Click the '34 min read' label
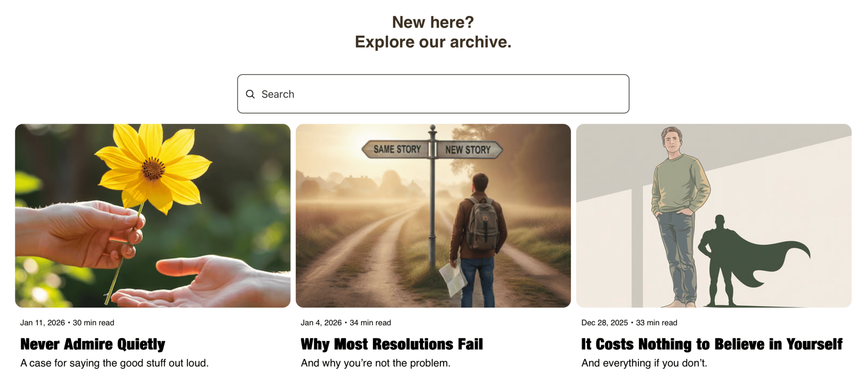This screenshot has width=868, height=374. [370, 323]
